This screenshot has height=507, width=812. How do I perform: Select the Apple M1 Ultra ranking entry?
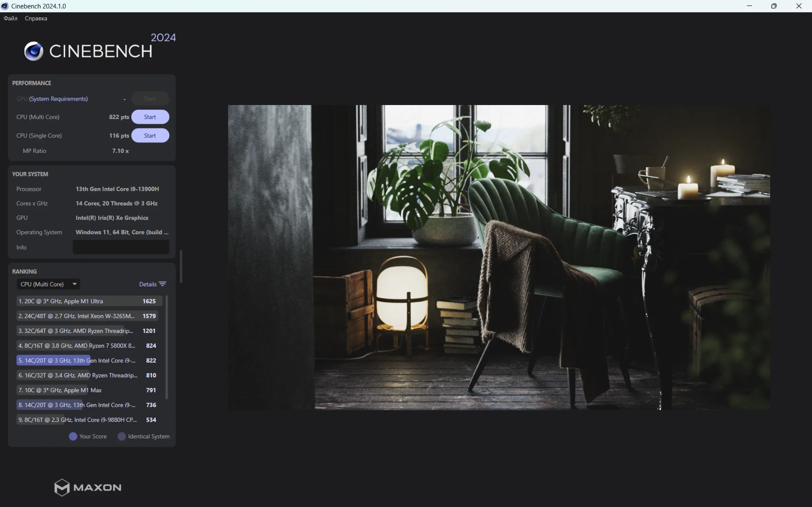tap(87, 301)
